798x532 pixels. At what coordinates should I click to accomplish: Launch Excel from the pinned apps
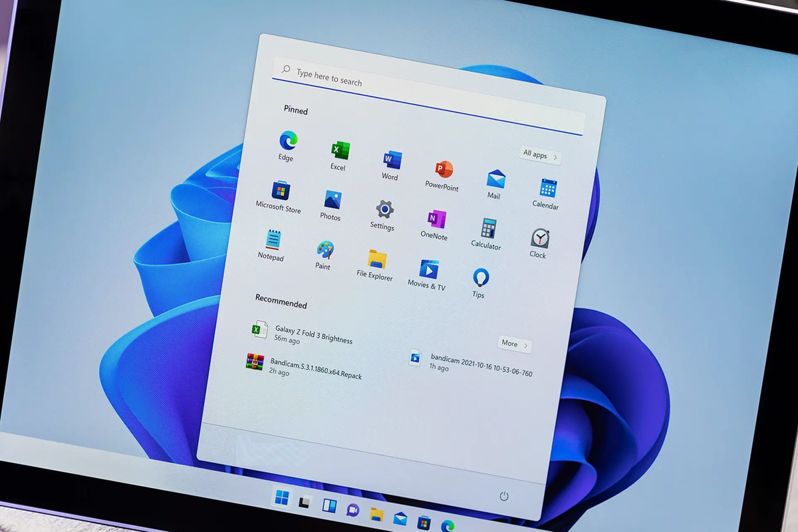(x=340, y=156)
